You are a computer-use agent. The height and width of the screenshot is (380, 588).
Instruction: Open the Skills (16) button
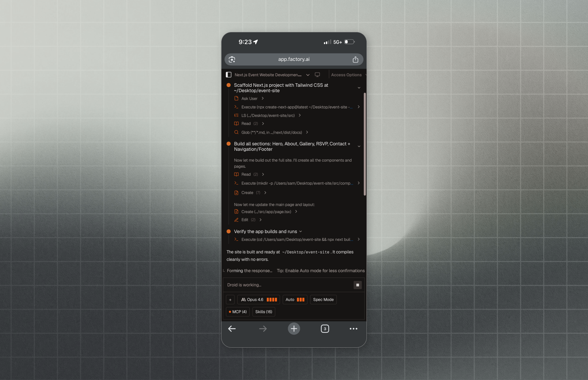(264, 312)
